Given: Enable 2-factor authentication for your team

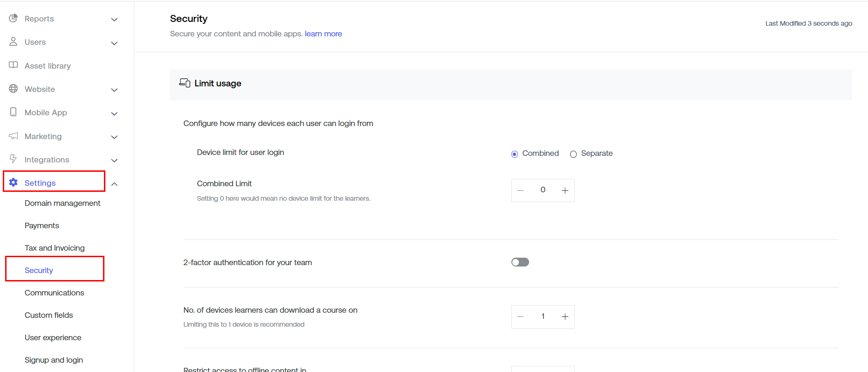Looking at the screenshot, I should [x=520, y=262].
